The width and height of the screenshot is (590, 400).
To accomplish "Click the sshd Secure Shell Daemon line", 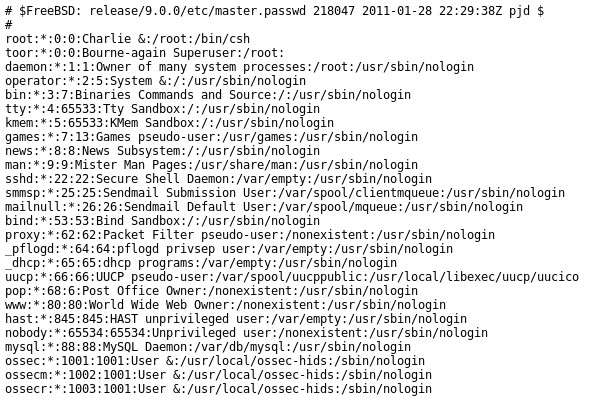I will 218,179.
